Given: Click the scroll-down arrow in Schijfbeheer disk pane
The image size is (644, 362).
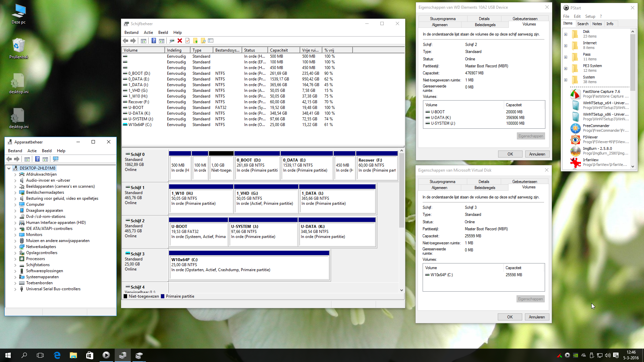Looking at the screenshot, I should [401, 290].
